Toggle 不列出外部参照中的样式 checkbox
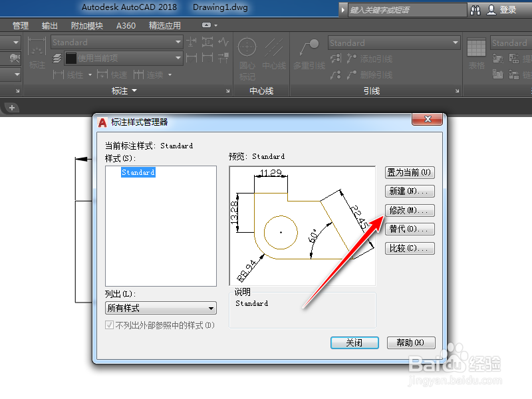 (x=109, y=325)
